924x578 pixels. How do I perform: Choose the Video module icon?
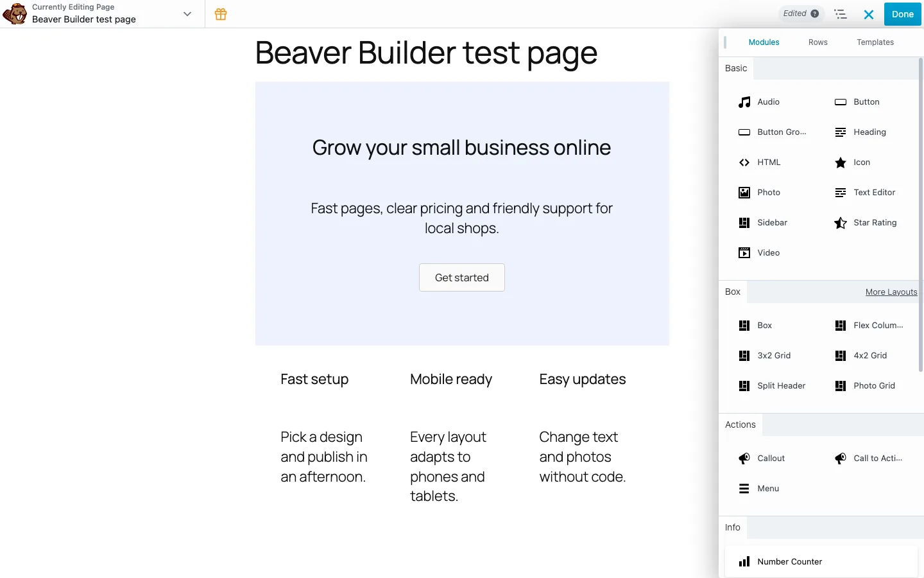(744, 253)
